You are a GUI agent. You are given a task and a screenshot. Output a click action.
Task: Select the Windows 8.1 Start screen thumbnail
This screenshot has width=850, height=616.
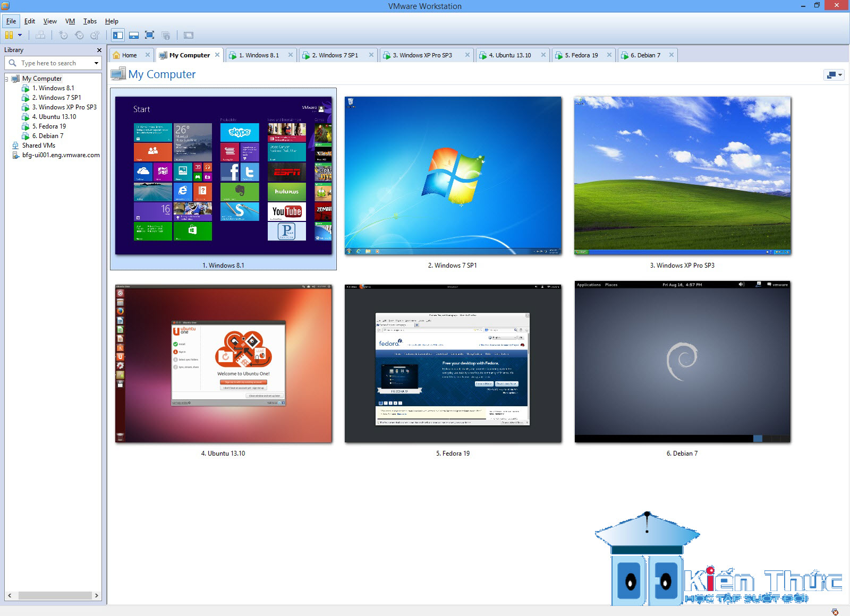[x=224, y=176]
